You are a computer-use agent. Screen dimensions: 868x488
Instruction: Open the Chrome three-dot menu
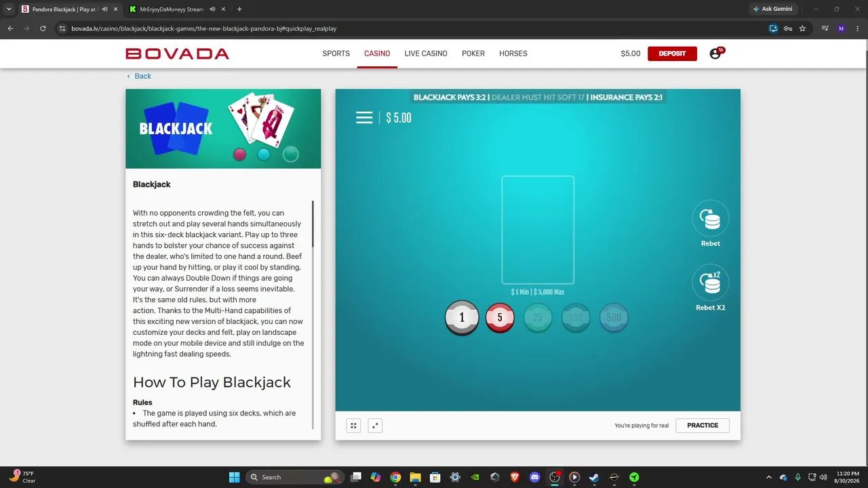(x=858, y=28)
